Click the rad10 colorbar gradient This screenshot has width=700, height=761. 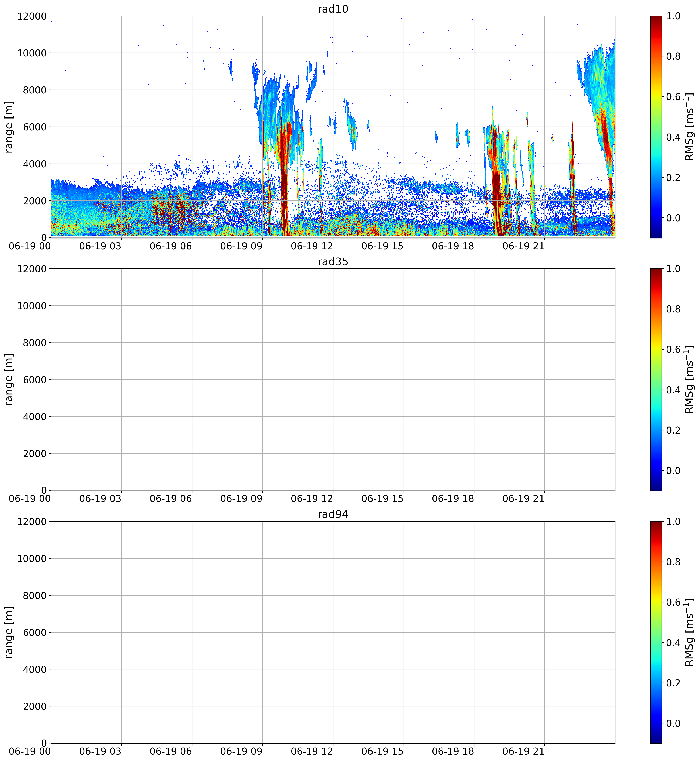[656, 127]
